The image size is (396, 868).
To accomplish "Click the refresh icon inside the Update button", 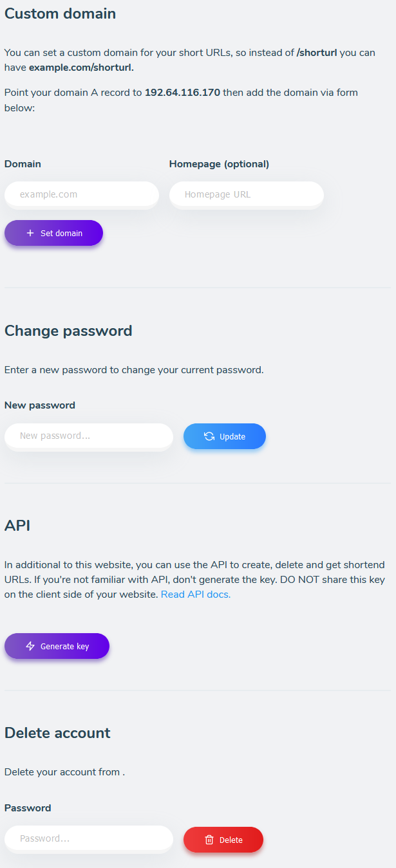I will tap(208, 436).
